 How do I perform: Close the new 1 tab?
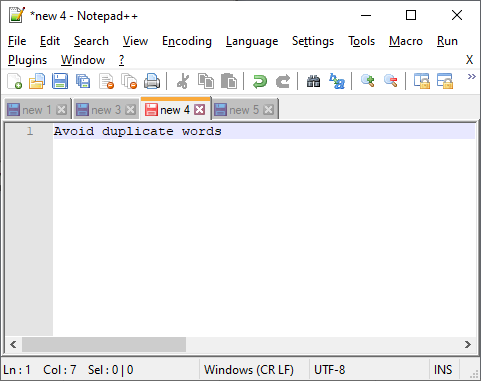[x=61, y=110]
